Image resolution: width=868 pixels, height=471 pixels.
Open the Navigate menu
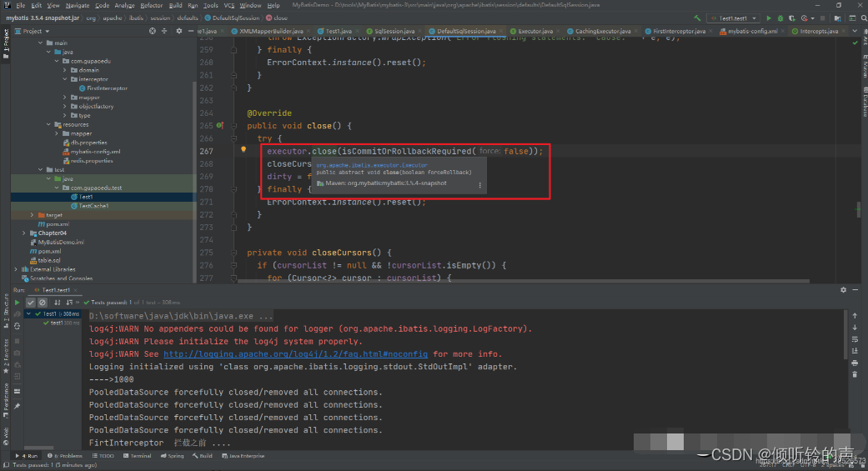[x=78, y=5]
